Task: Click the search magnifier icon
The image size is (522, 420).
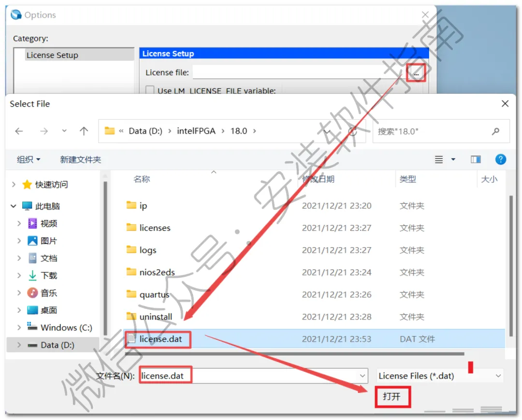Action: [496, 131]
